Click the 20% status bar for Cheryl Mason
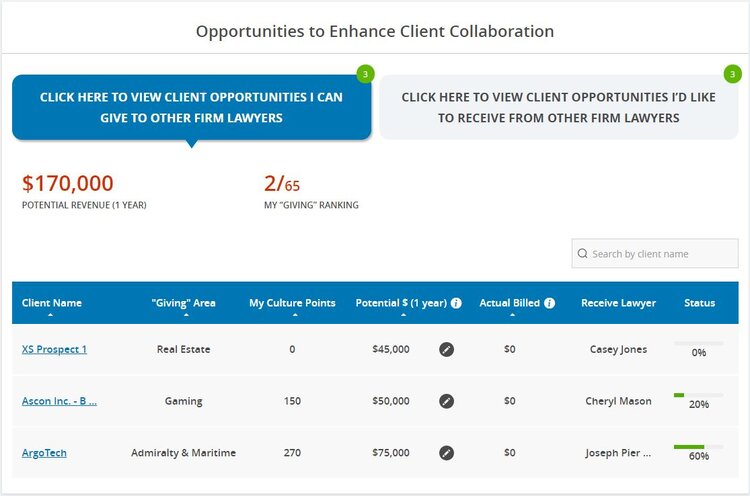Image resolution: width=750 pixels, height=496 pixels. click(698, 395)
